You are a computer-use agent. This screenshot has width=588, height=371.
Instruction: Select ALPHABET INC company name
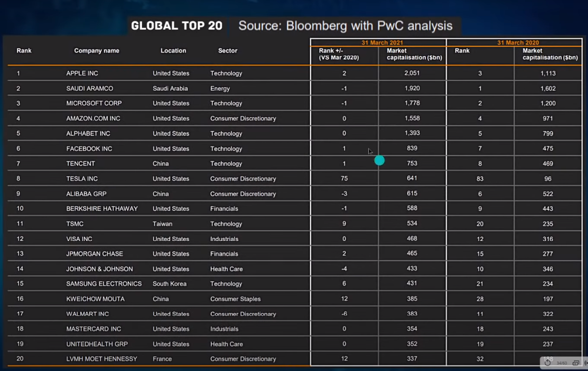point(88,134)
